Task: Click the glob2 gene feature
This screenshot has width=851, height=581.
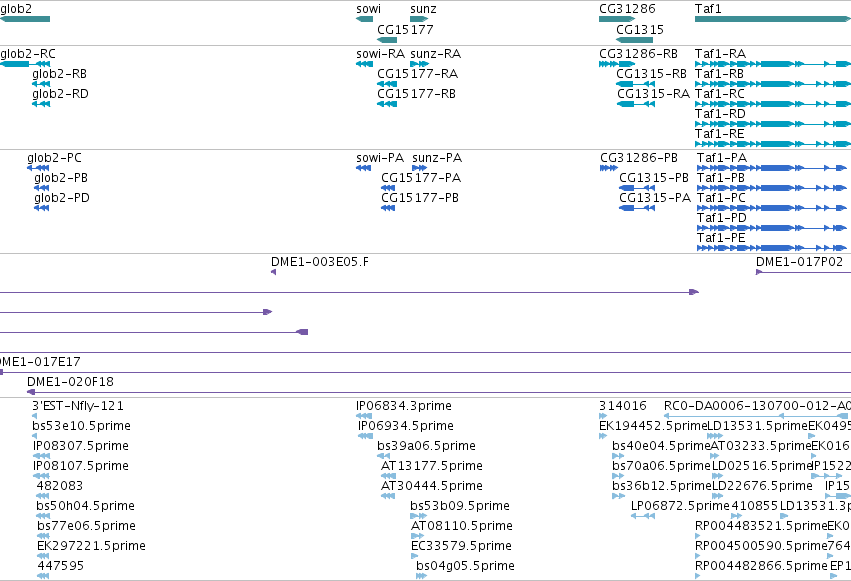Action: (x=25, y=19)
